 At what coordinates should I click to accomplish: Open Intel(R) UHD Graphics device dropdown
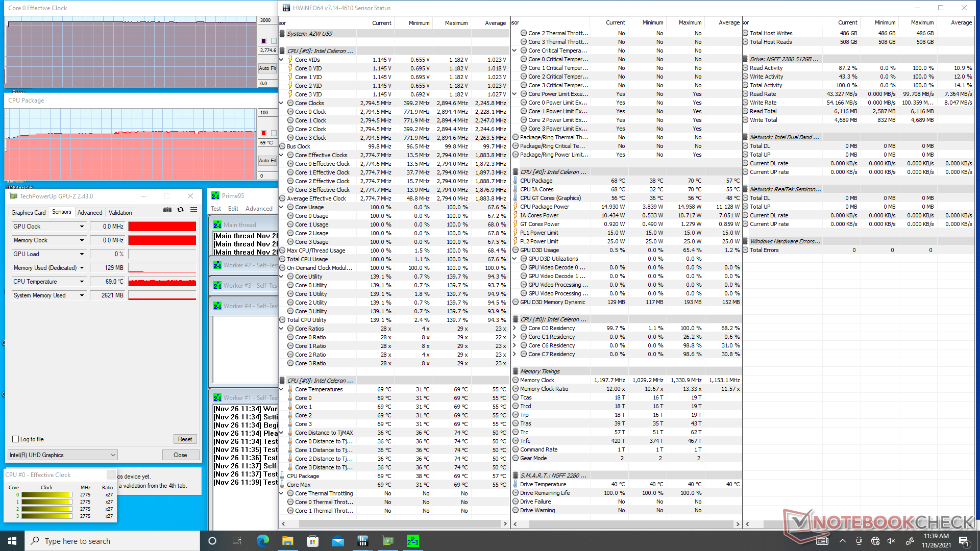[63, 455]
